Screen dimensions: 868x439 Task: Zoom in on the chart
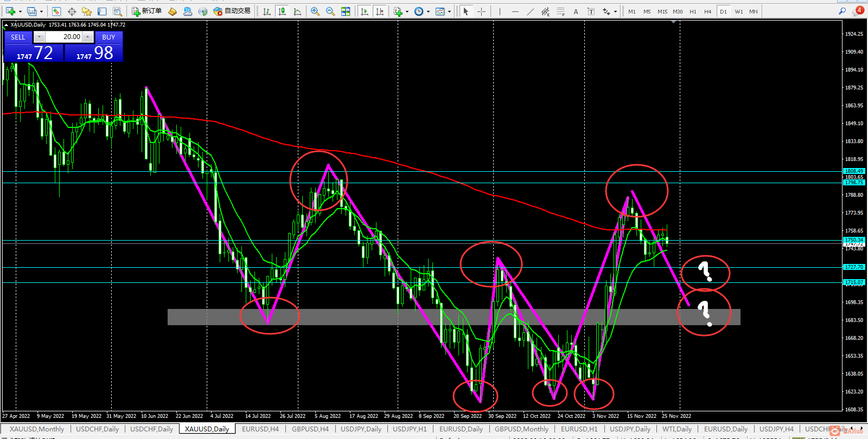315,11
